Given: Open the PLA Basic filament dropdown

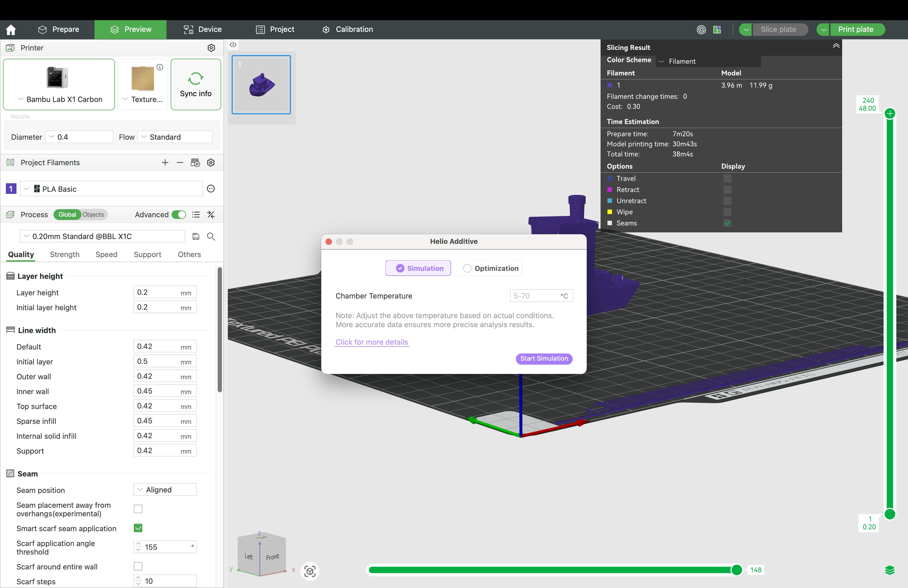Looking at the screenshot, I should [26, 189].
